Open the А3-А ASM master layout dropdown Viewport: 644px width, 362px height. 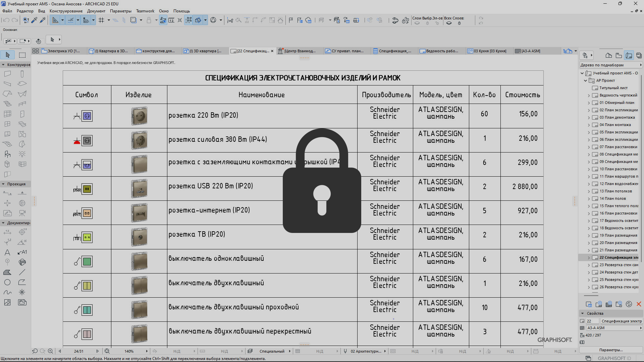point(614,328)
